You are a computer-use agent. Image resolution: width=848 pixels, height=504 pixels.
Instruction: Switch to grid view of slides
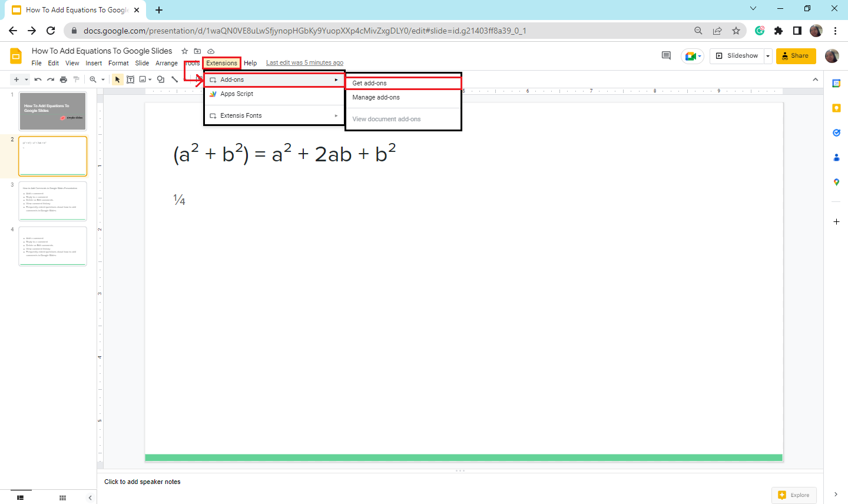pyautogui.click(x=62, y=498)
